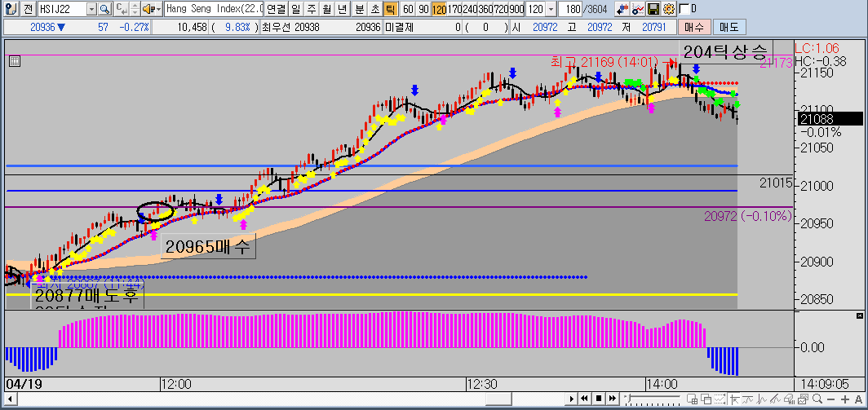Switch to 년 yearly period
Screen dimensions: 868x410
[343, 9]
